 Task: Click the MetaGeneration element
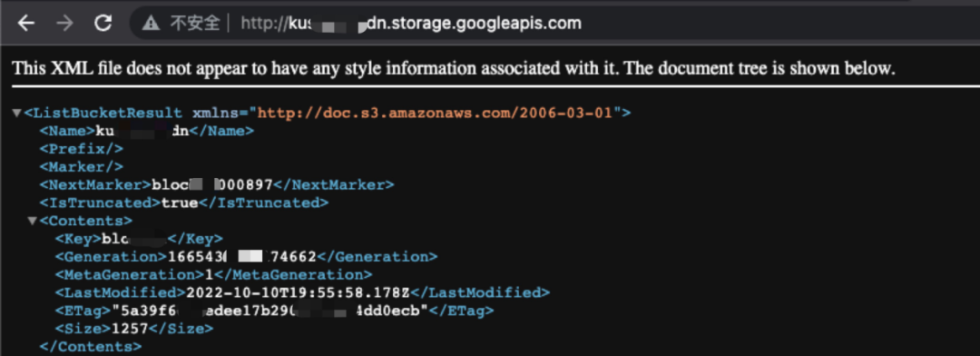213,274
